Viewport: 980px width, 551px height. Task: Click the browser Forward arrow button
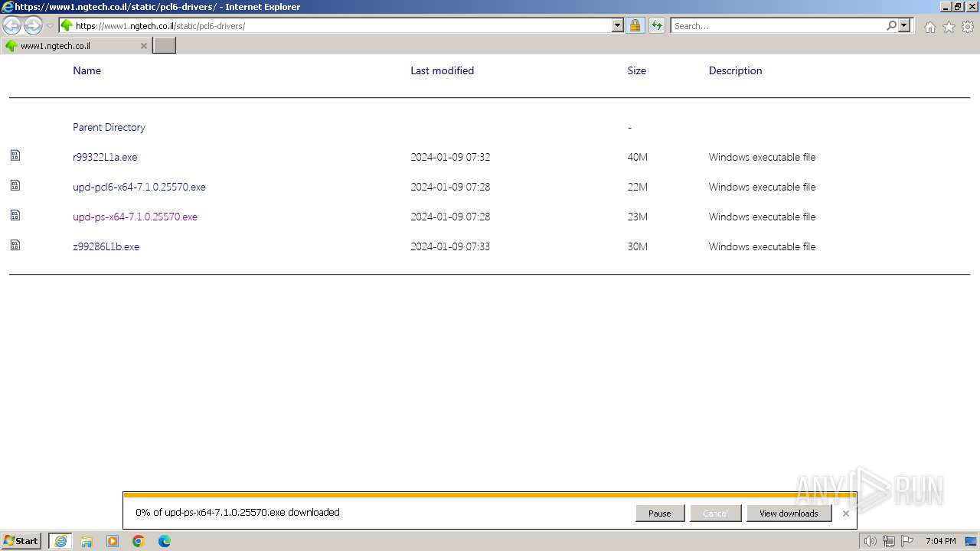[x=33, y=26]
